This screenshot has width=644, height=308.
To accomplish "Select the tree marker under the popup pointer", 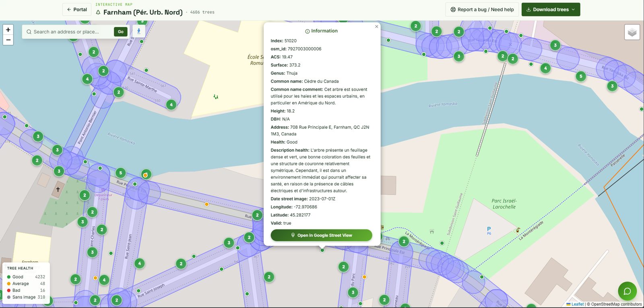I will point(322,250).
